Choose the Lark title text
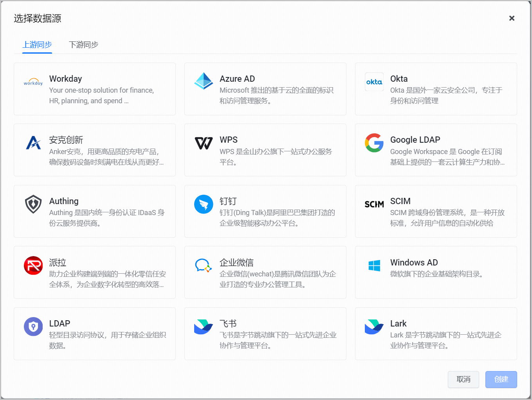 click(399, 323)
